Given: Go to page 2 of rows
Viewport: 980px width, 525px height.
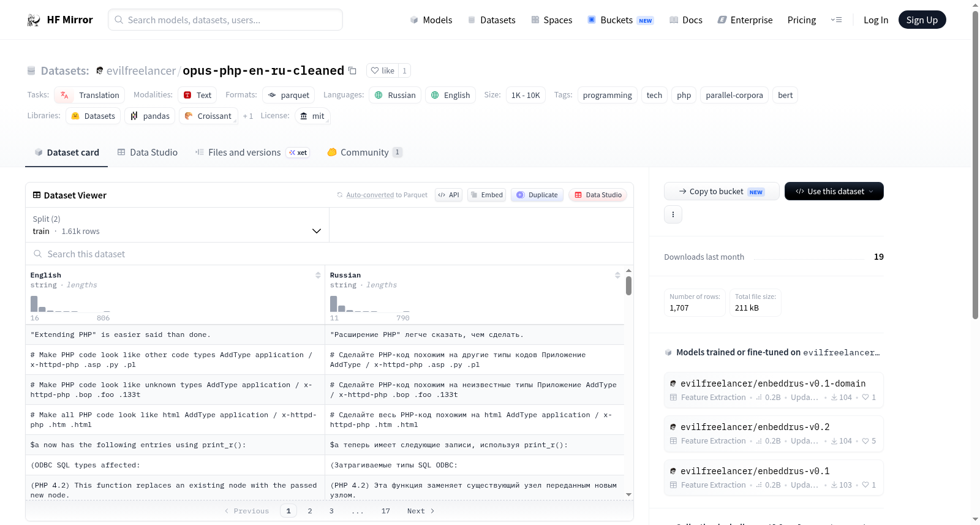Looking at the screenshot, I should [x=310, y=511].
